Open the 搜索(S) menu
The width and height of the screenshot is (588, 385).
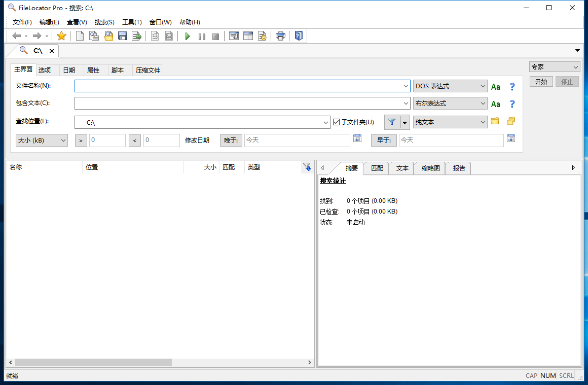[x=104, y=22]
